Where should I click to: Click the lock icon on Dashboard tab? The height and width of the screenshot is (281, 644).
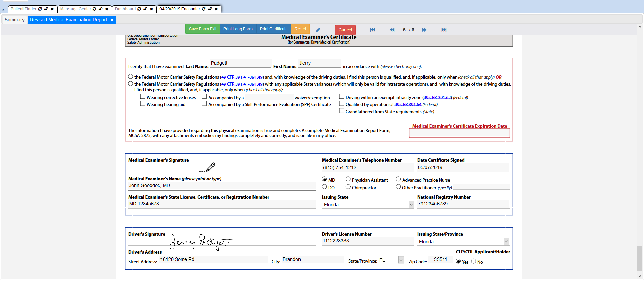(x=145, y=9)
